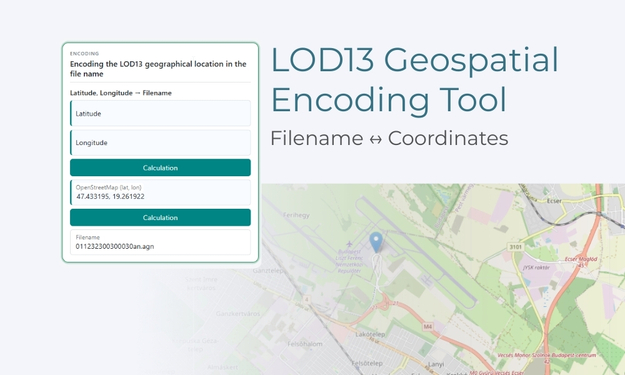The width and height of the screenshot is (625, 375).
Task: Click the 'Filename ↔ Coordinates' subtitle
Action: [389, 138]
